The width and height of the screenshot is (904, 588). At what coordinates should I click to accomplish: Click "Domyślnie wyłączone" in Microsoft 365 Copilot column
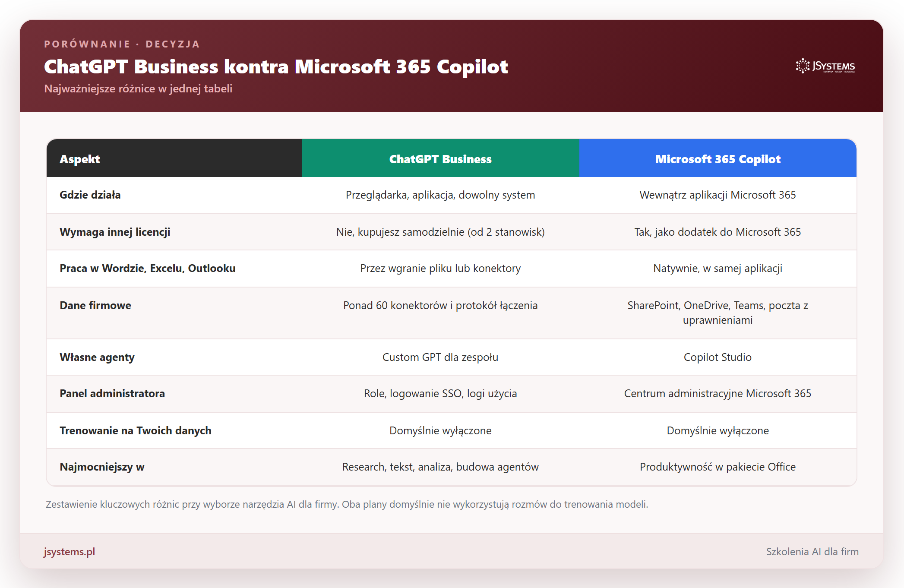[x=718, y=431]
